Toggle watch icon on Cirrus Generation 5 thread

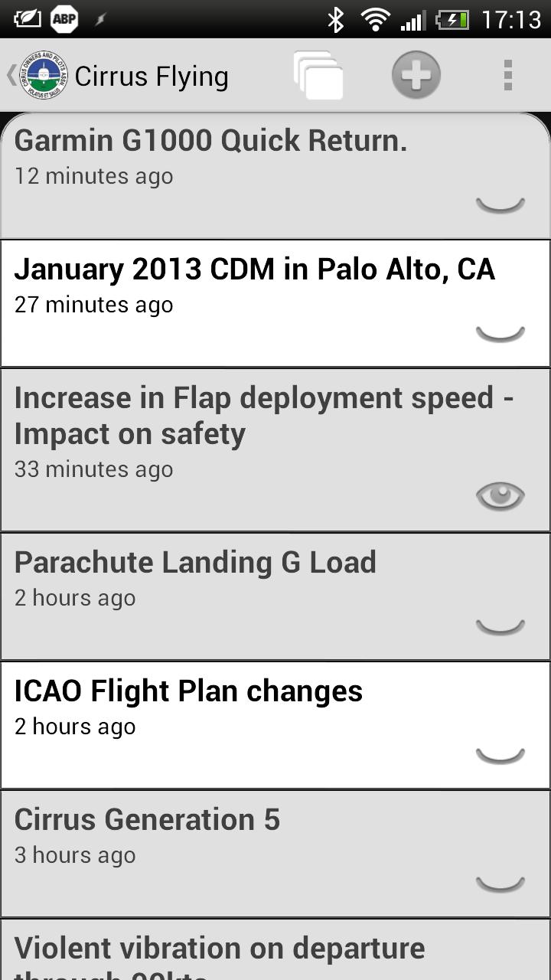[x=500, y=884]
